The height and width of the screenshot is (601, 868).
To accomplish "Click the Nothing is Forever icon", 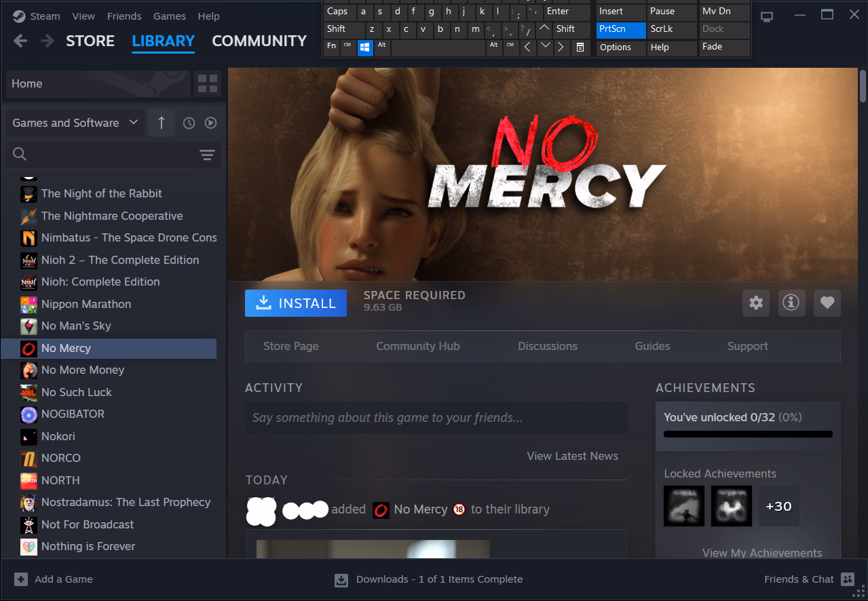I will tap(29, 547).
